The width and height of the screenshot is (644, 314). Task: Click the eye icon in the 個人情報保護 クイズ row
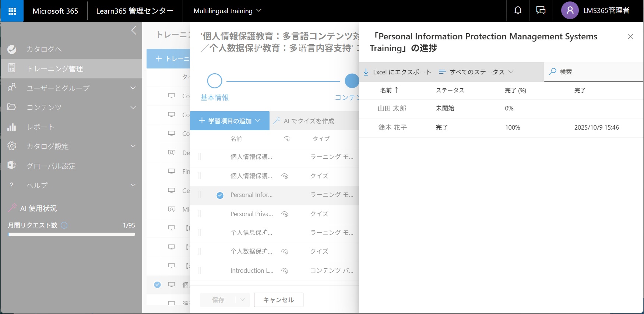click(285, 176)
